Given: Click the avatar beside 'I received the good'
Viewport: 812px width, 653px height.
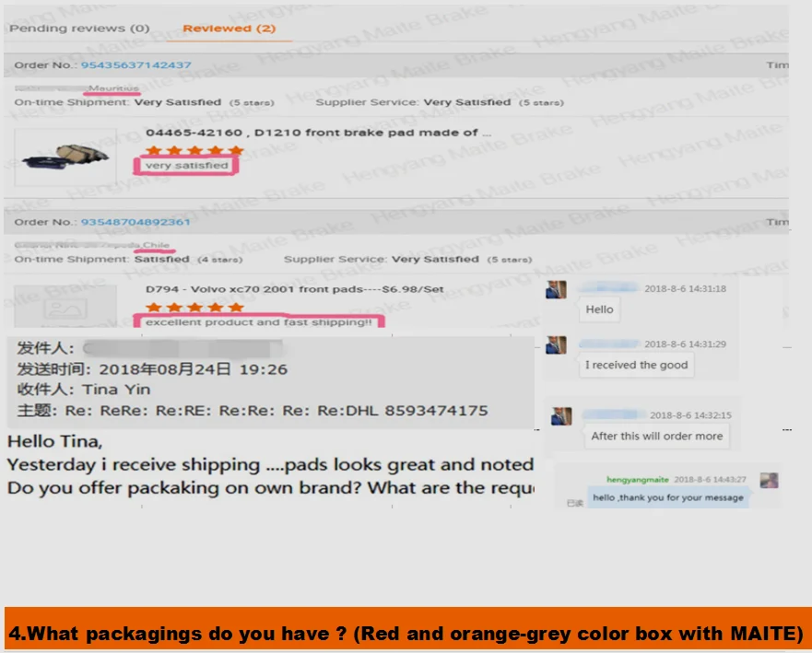Looking at the screenshot, I should click(x=556, y=345).
